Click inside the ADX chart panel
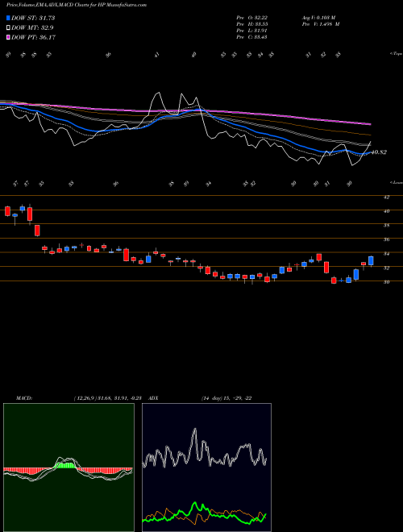The width and height of the screenshot is (403, 532). [x=206, y=468]
